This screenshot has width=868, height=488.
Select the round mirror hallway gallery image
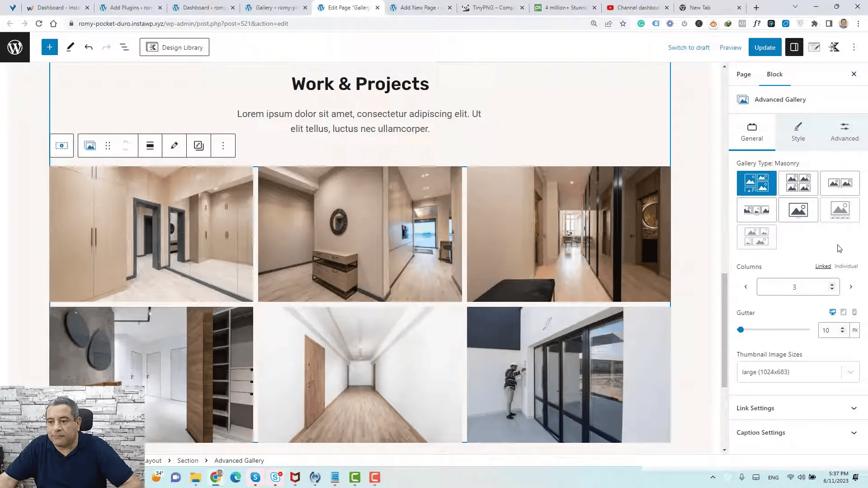(x=360, y=234)
